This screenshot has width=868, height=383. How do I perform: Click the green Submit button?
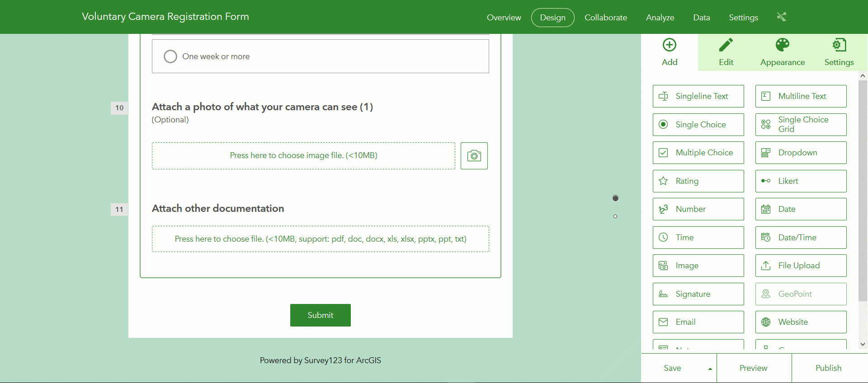click(x=321, y=315)
